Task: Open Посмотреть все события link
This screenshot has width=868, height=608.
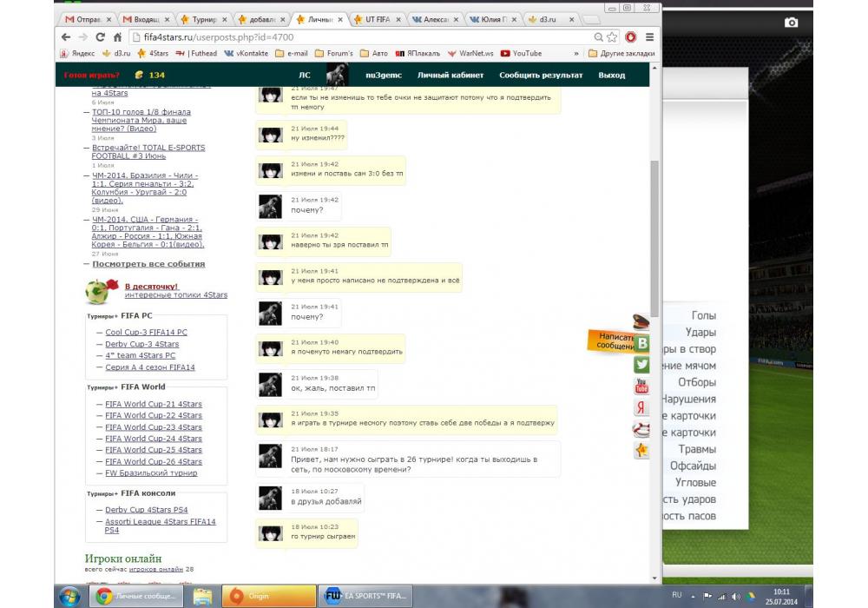Action: (148, 264)
